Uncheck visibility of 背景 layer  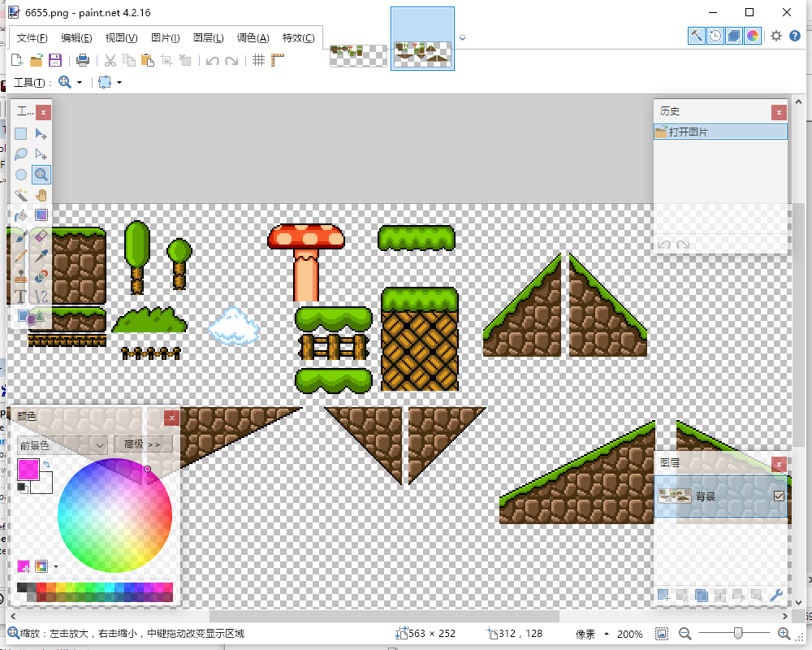point(779,496)
